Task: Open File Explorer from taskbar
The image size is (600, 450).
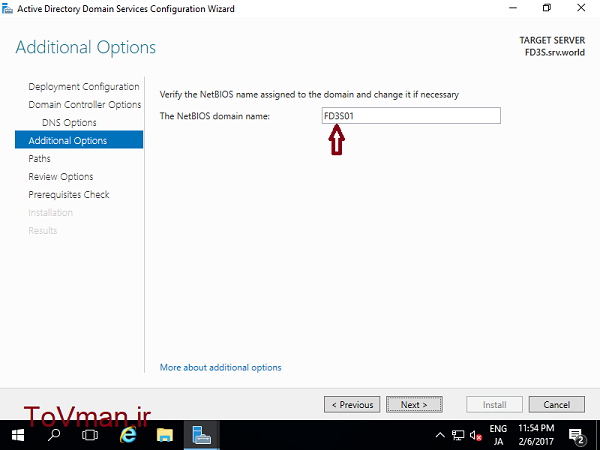Action: (165, 435)
